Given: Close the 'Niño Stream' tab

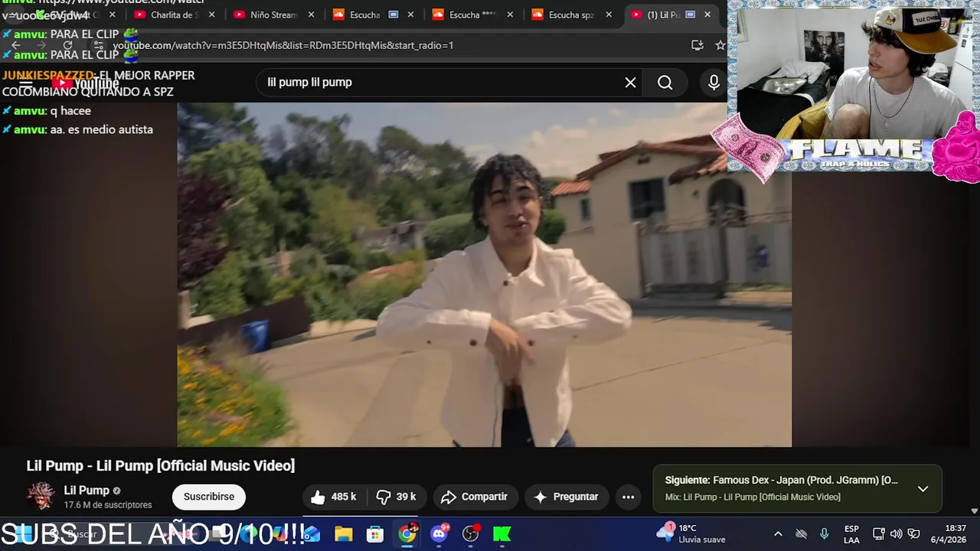Looking at the screenshot, I should (311, 15).
